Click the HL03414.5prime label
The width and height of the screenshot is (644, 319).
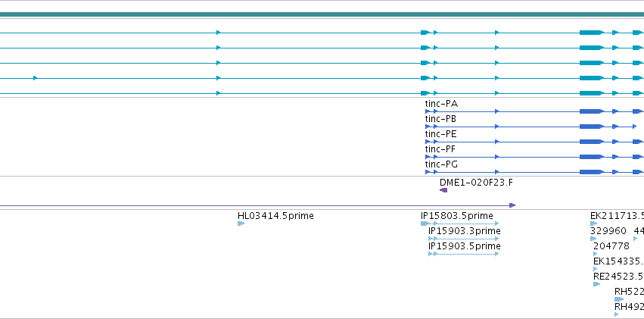(275, 216)
